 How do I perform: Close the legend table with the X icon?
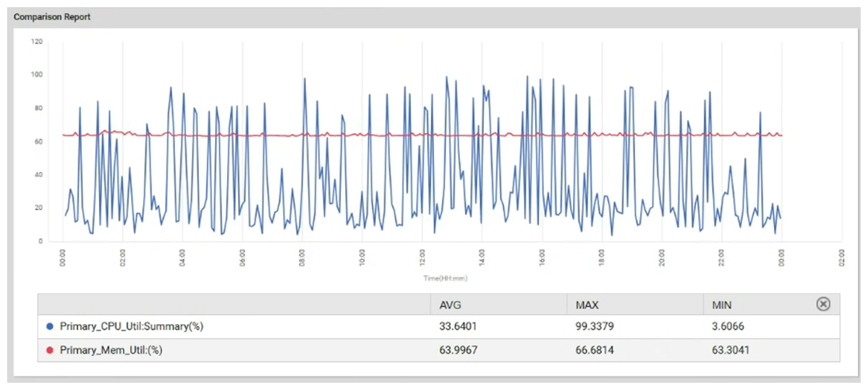[x=822, y=305]
